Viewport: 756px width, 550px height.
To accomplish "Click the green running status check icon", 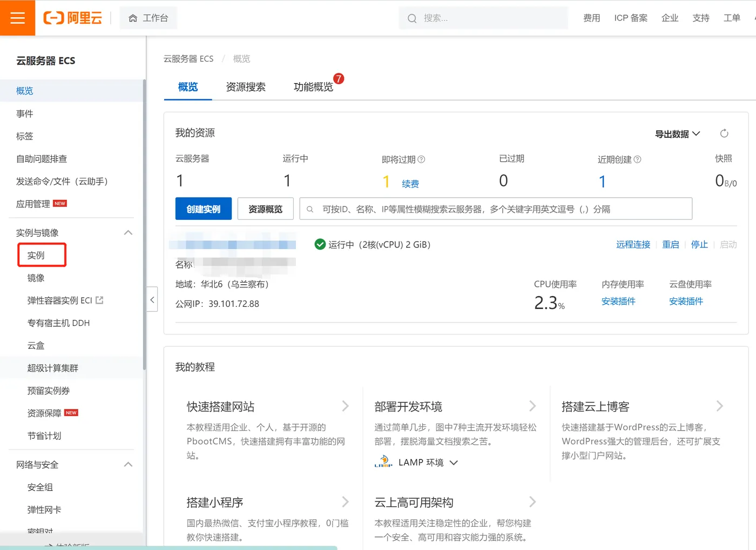I will [320, 244].
